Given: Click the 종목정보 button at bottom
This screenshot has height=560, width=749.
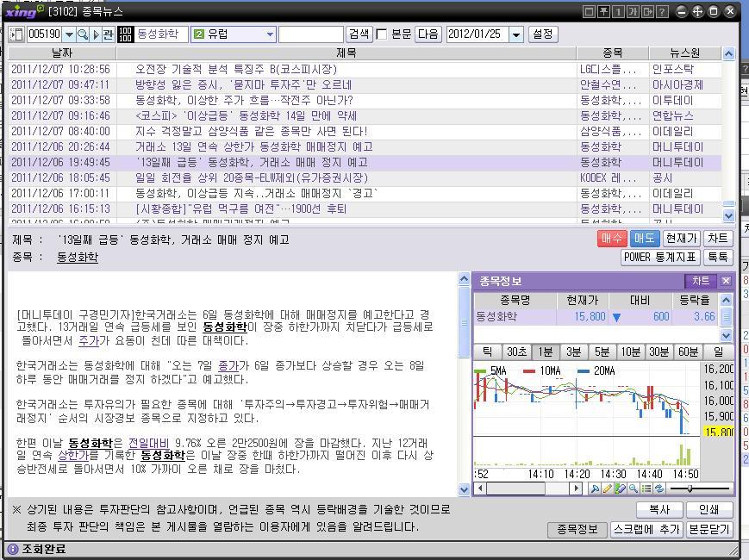Looking at the screenshot, I should (577, 529).
